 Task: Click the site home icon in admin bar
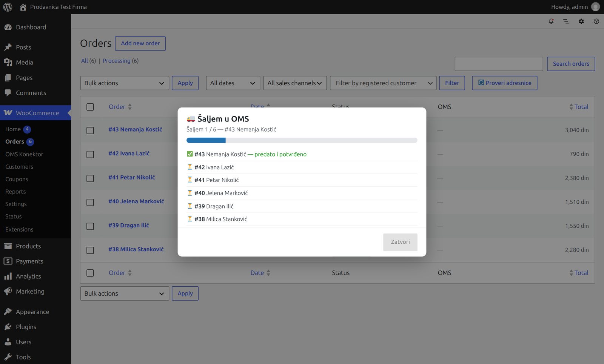(23, 7)
